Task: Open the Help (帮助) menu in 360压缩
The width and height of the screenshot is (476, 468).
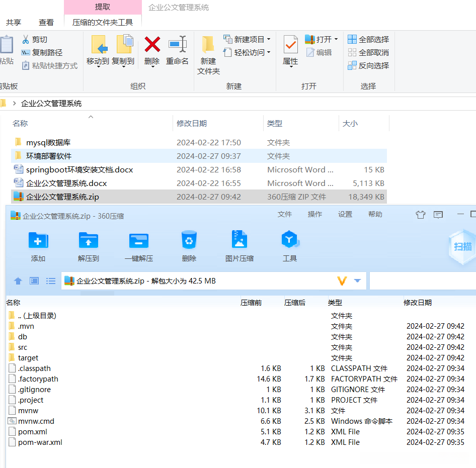Action: click(x=375, y=215)
